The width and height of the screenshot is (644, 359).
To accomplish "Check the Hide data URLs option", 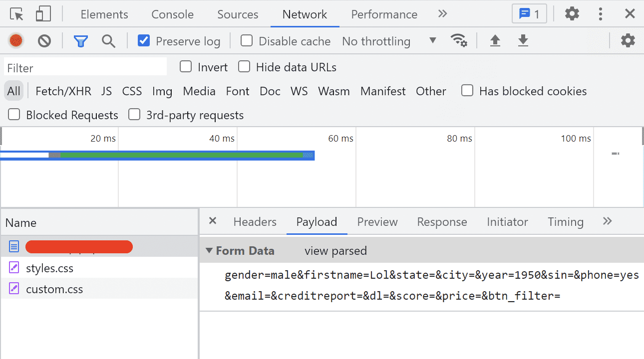I will click(244, 67).
